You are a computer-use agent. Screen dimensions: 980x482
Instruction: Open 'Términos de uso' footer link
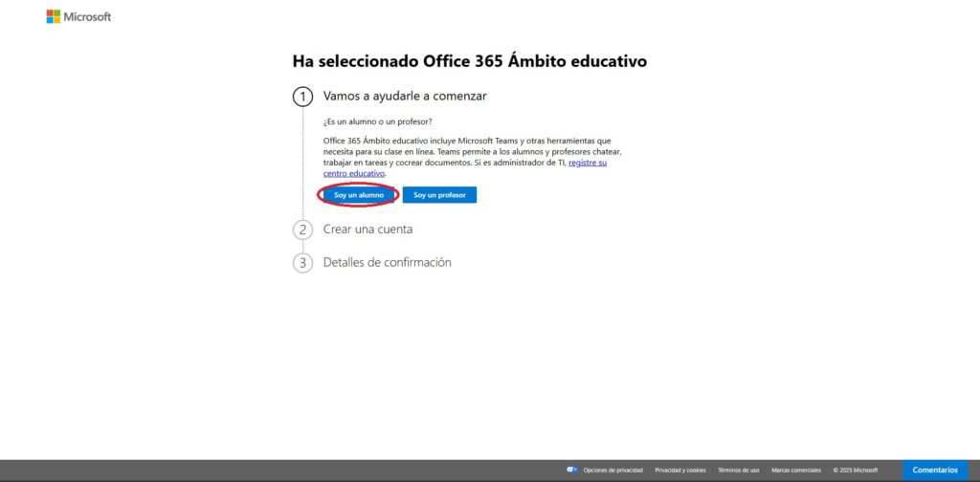[x=739, y=471]
